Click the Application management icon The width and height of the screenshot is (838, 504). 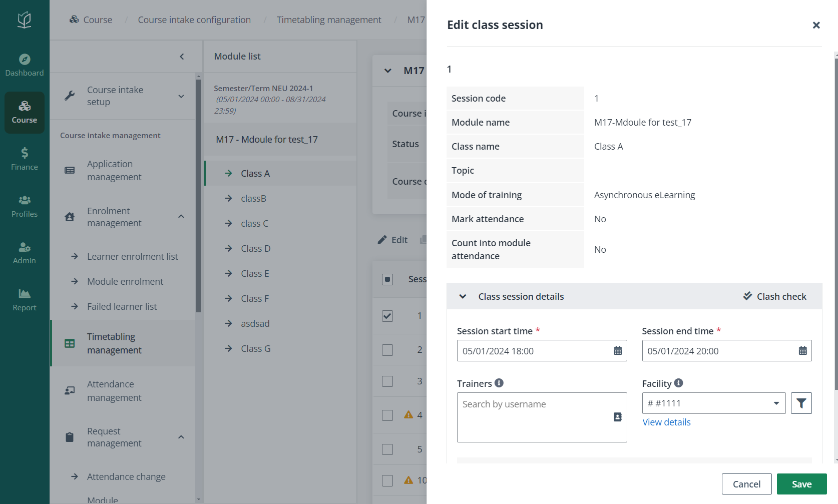70,170
